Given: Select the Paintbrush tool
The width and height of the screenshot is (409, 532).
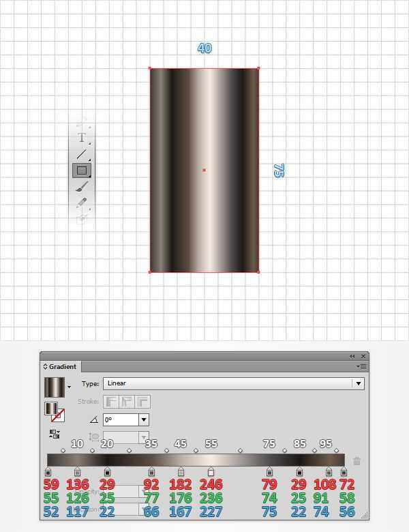Looking at the screenshot, I should pos(81,187).
